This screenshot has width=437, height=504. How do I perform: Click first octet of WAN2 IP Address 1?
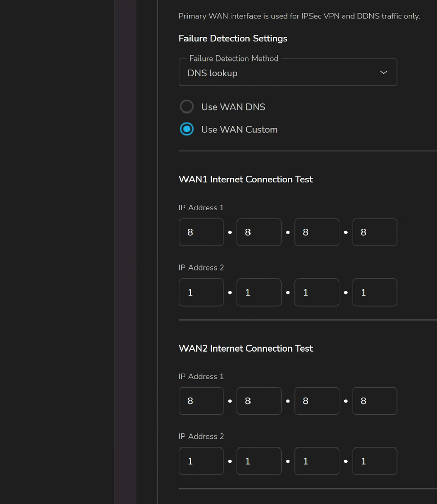coord(201,401)
